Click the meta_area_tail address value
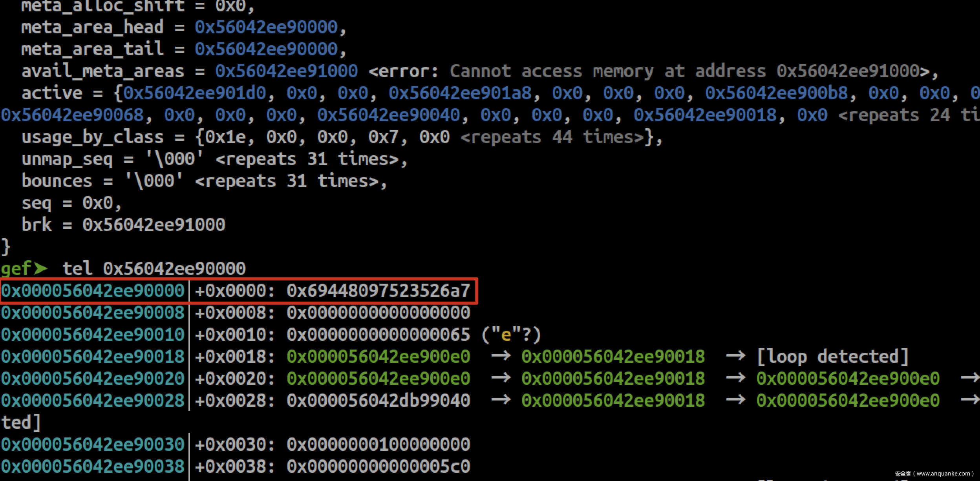 [266, 49]
